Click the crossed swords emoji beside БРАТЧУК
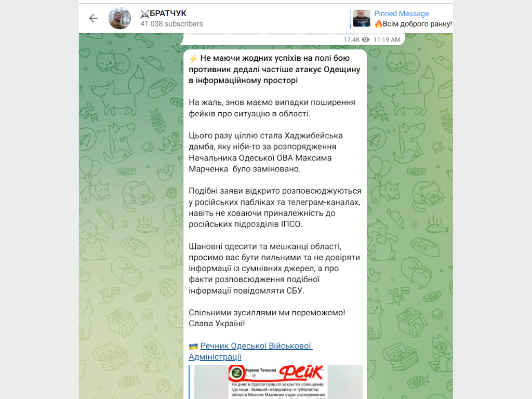Viewport: 532px width, 399px height. [145, 14]
